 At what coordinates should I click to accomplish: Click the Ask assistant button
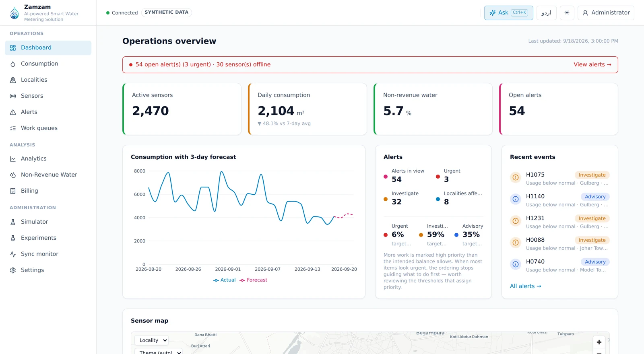point(509,13)
